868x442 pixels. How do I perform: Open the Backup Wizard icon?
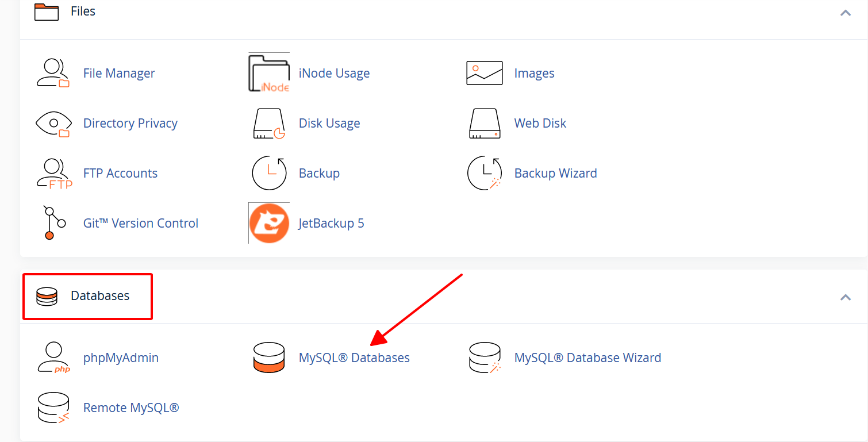click(484, 173)
